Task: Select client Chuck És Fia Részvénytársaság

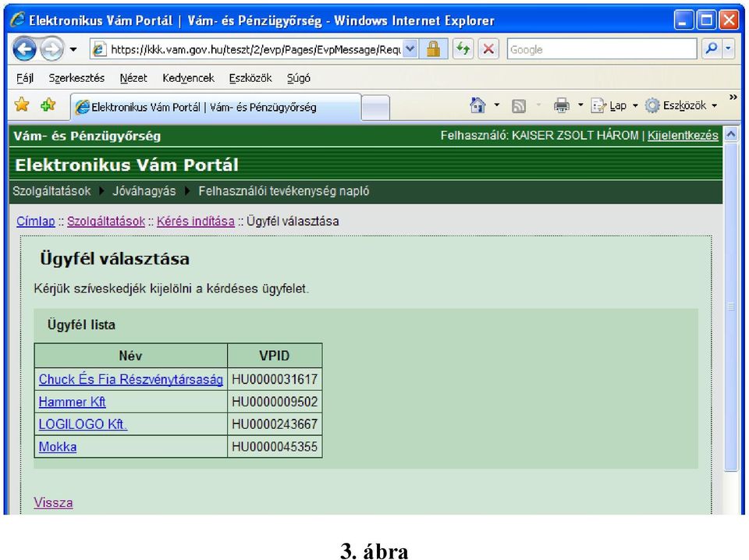Action: 131,379
